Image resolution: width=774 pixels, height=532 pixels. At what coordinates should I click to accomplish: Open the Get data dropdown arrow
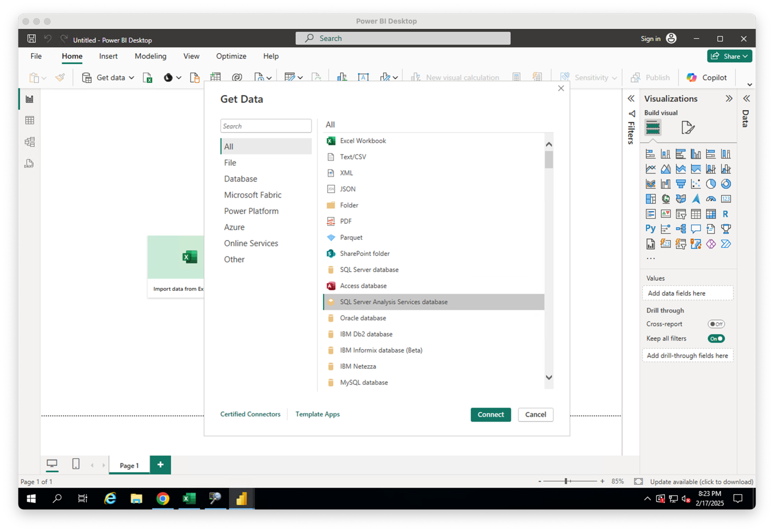(x=131, y=78)
